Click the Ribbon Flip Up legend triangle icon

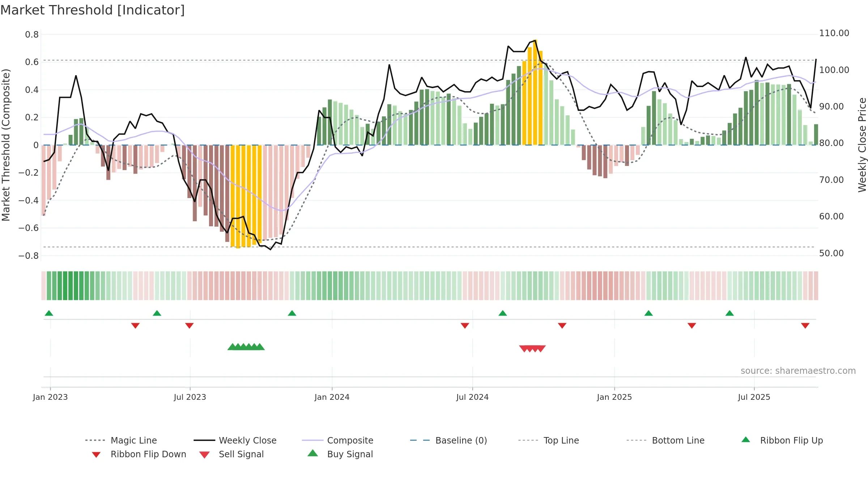[746, 440]
